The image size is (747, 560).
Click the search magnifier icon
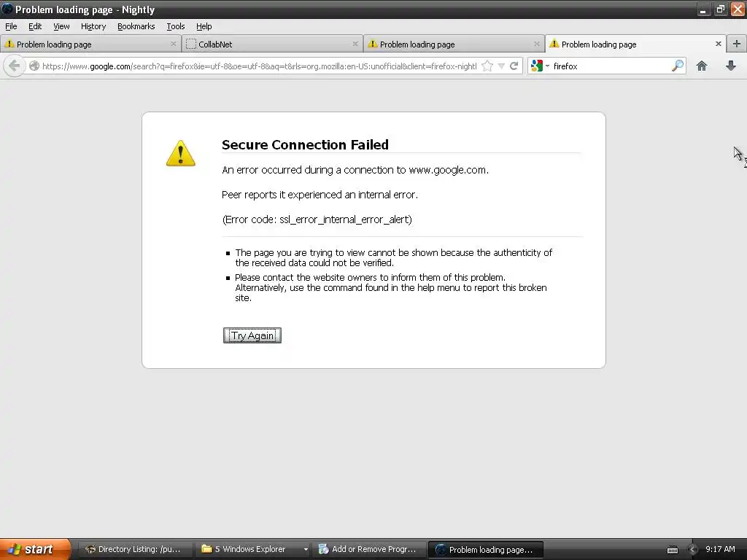677,66
